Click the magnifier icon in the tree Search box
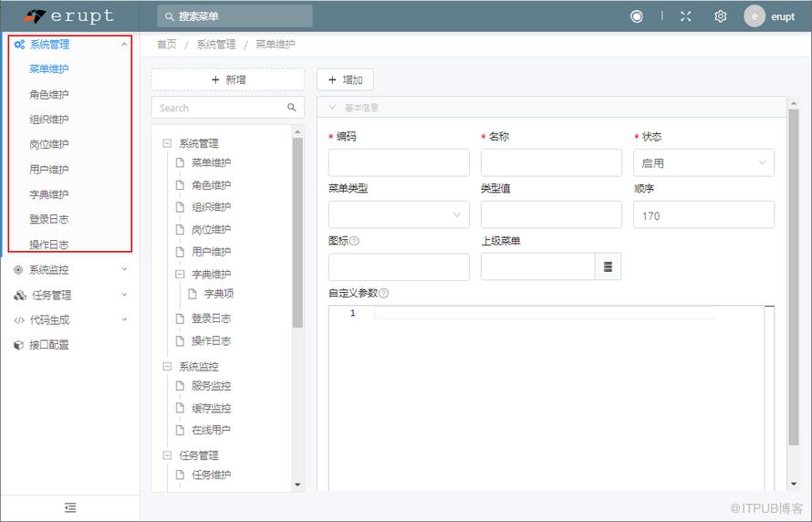 pos(292,107)
